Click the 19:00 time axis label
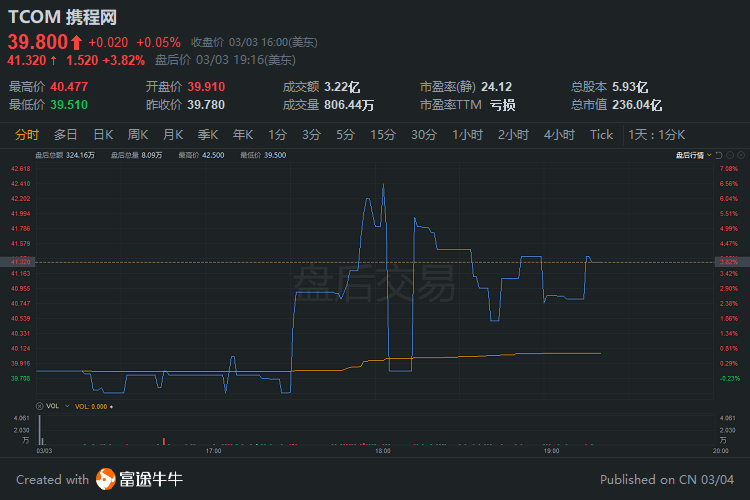The image size is (750, 500). [x=551, y=451]
